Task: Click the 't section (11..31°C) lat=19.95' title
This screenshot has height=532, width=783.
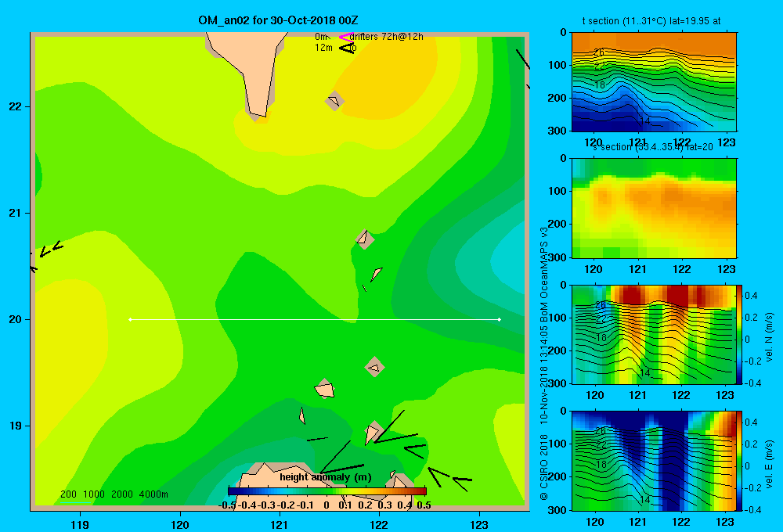Action: tap(651, 21)
